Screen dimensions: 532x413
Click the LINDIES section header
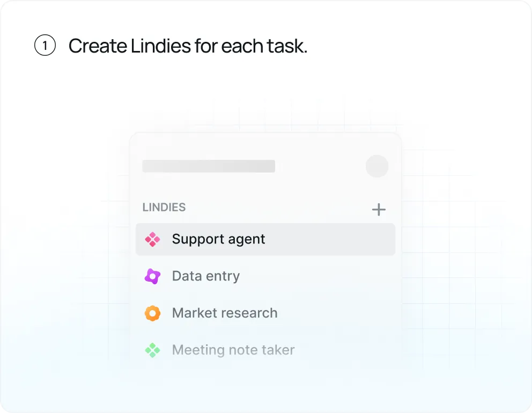click(164, 208)
